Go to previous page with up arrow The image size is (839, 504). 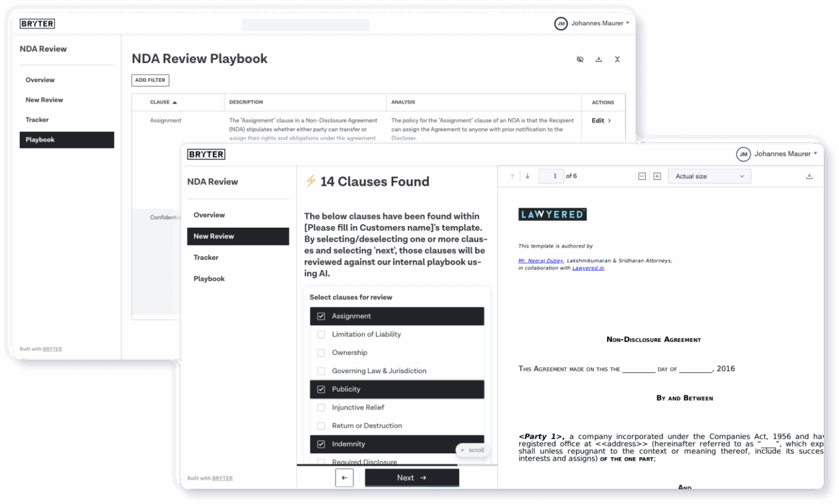[x=513, y=177]
